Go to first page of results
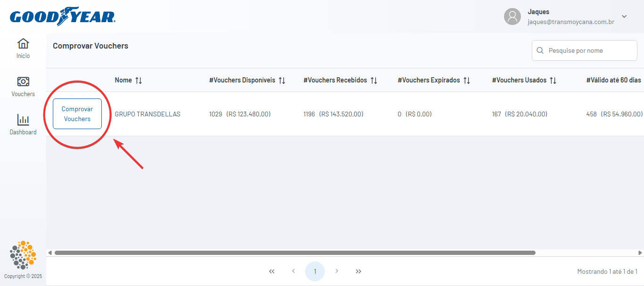 click(272, 271)
